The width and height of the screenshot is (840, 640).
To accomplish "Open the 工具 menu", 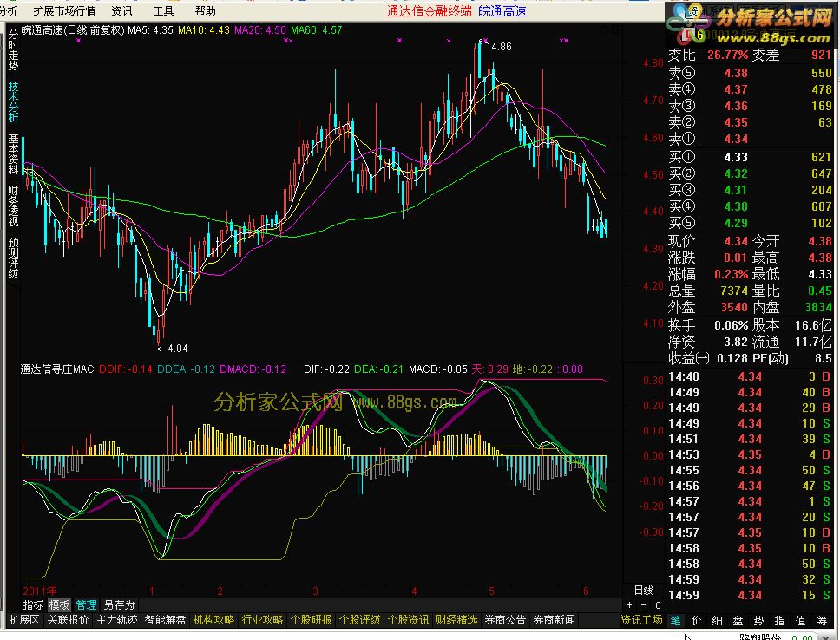I will coord(163,10).
